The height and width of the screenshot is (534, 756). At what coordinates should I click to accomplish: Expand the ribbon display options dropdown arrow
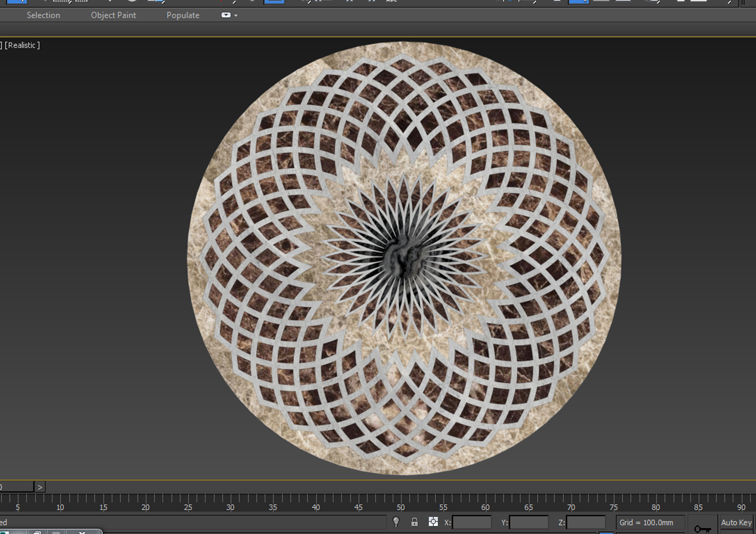(236, 16)
